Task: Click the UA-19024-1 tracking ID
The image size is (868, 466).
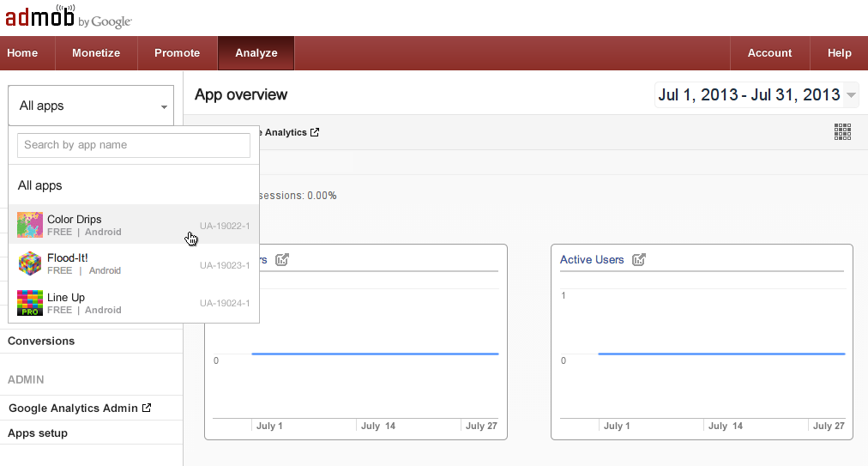Action: click(225, 303)
